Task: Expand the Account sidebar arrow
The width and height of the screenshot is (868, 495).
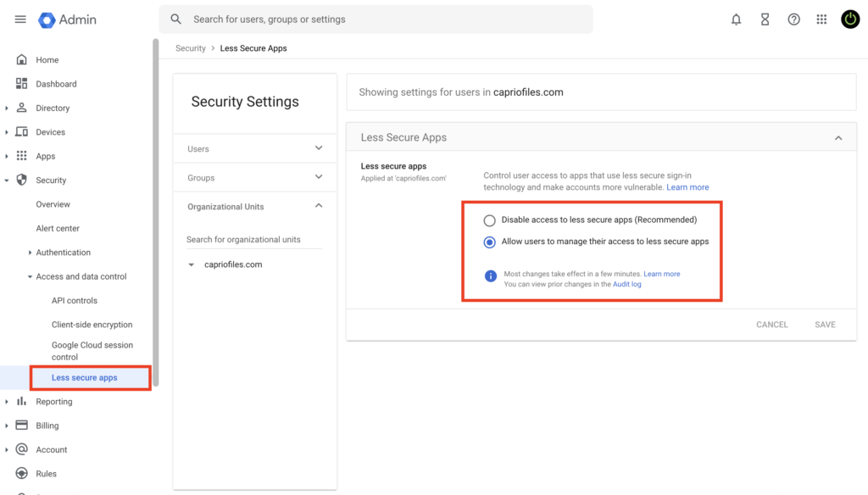Action: 7,449
